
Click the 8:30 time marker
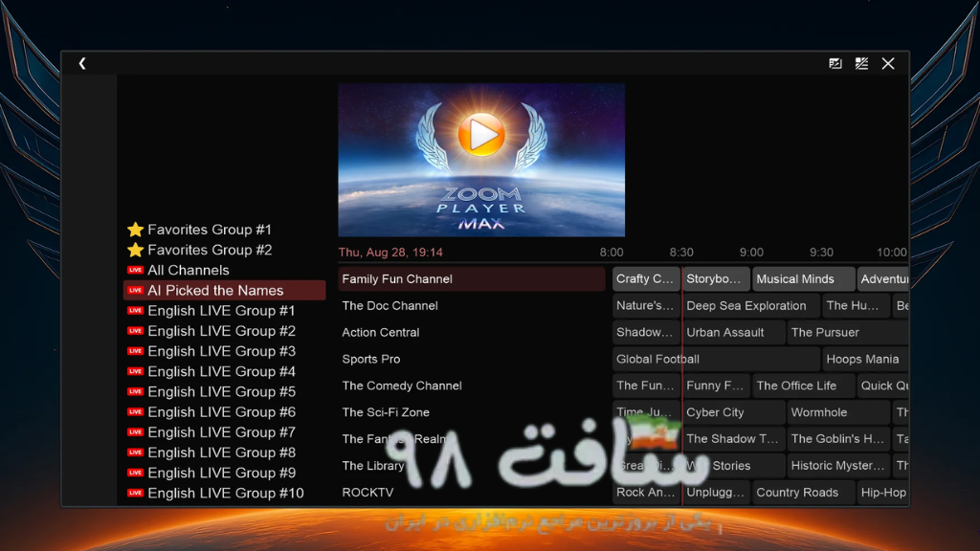click(681, 253)
